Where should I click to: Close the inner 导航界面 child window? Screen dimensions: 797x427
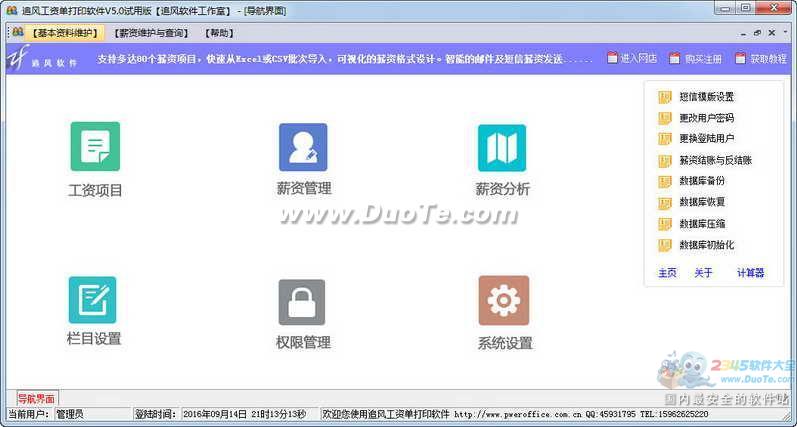pyautogui.click(x=772, y=33)
